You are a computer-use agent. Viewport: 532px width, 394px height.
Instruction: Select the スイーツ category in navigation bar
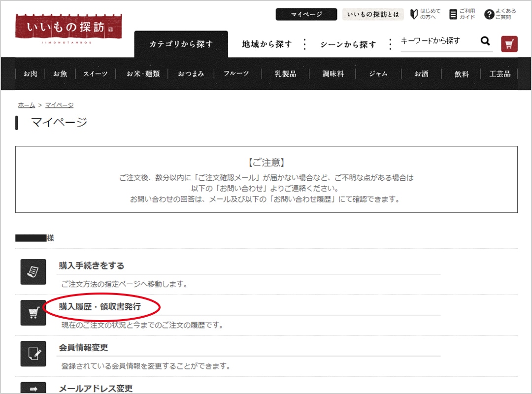tap(95, 74)
